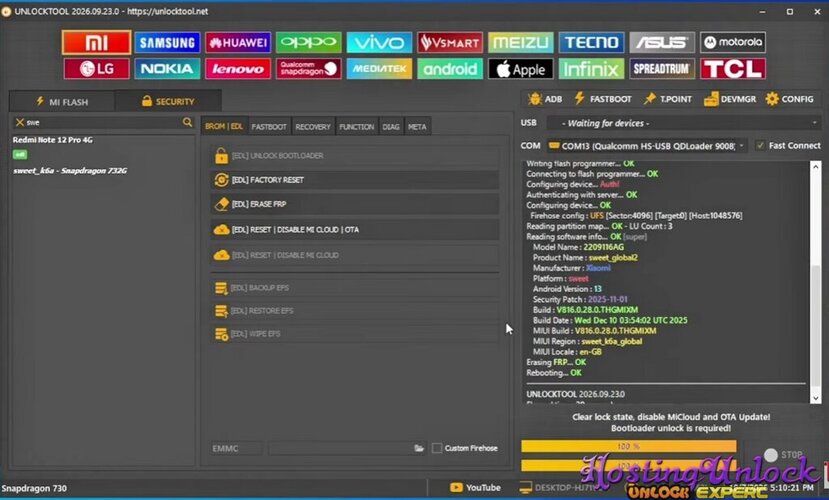This screenshot has height=500, width=829.
Task: Open the DEVMGR device manager tool
Action: pos(730,99)
